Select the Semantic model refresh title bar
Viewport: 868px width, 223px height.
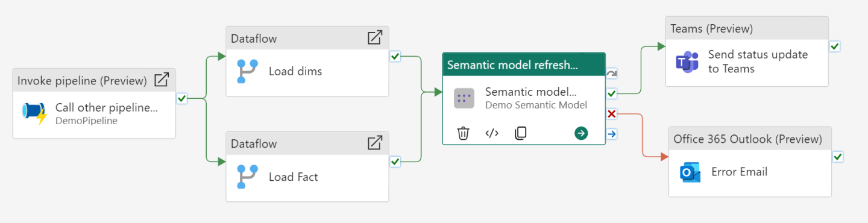[x=524, y=64]
